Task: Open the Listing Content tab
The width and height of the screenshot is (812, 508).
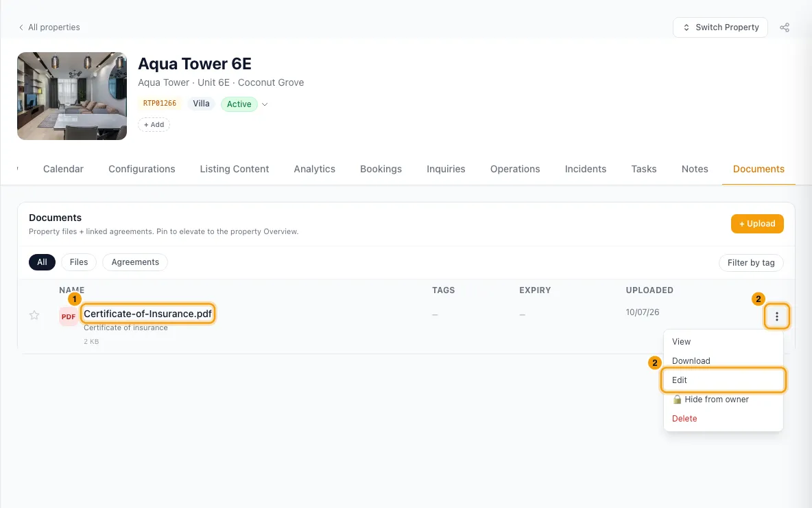Action: [235, 169]
